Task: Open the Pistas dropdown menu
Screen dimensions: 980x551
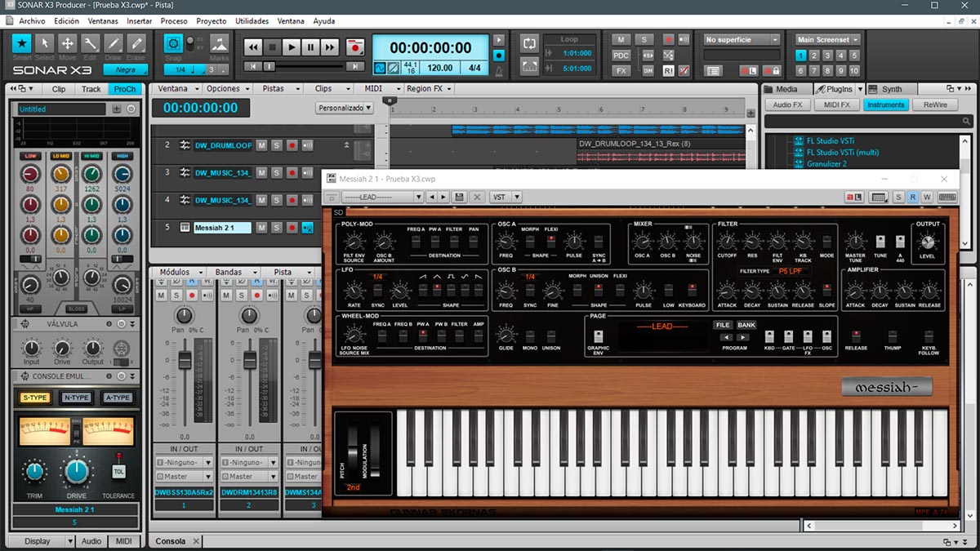Action: pyautogui.click(x=278, y=88)
